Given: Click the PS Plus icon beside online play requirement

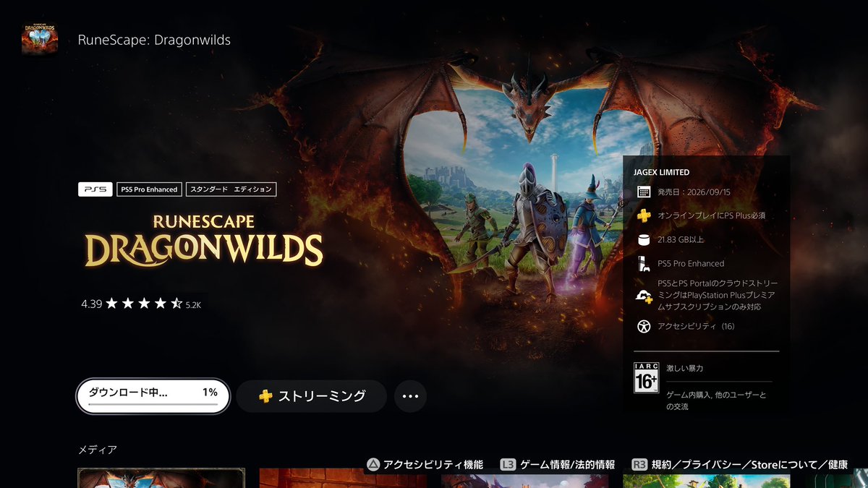Looking at the screenshot, I should tap(644, 215).
